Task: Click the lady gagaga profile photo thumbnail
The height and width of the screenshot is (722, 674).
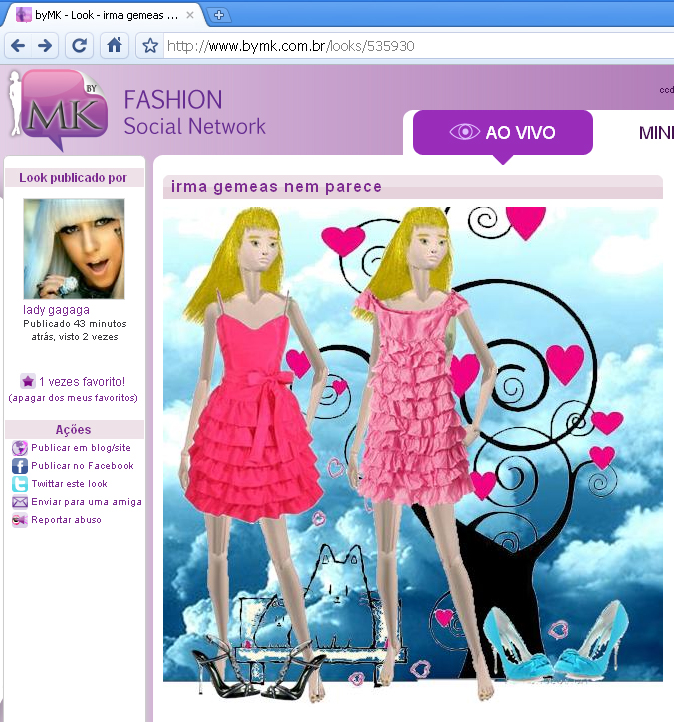Action: coord(74,249)
